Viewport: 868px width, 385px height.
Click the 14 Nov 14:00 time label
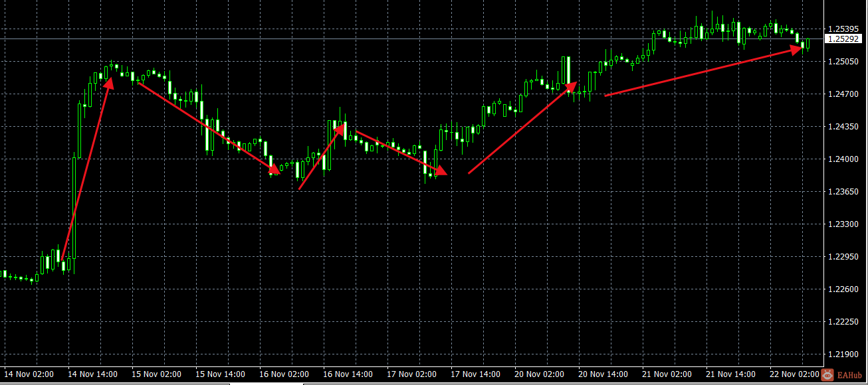(x=92, y=374)
